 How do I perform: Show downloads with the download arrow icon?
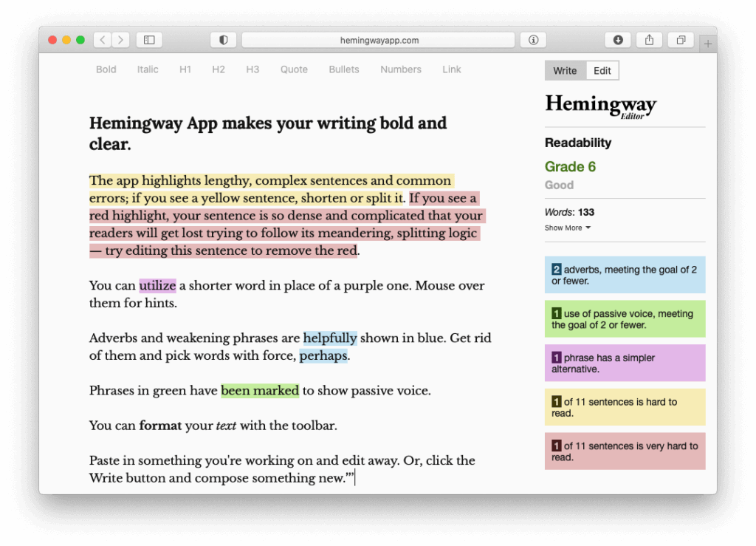(x=618, y=40)
